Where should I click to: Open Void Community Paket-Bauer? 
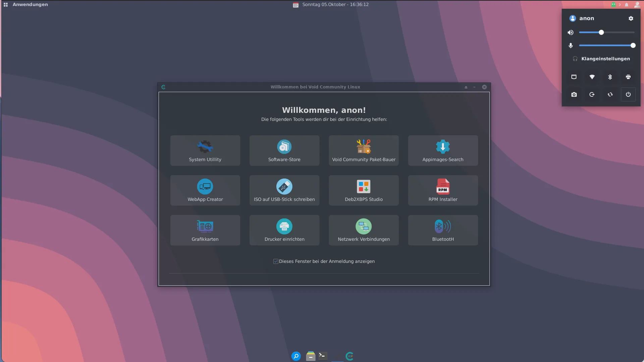pos(364,150)
